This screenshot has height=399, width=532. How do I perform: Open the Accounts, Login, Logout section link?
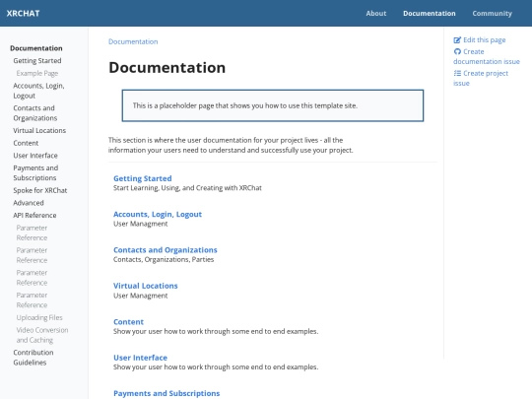[158, 215]
